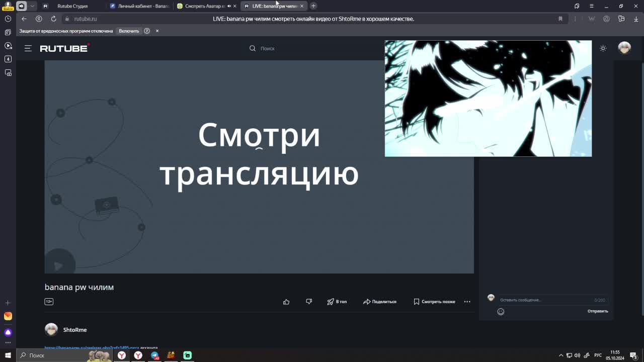
Task: Close the LIVE: banana pw tab
Action: 302,6
